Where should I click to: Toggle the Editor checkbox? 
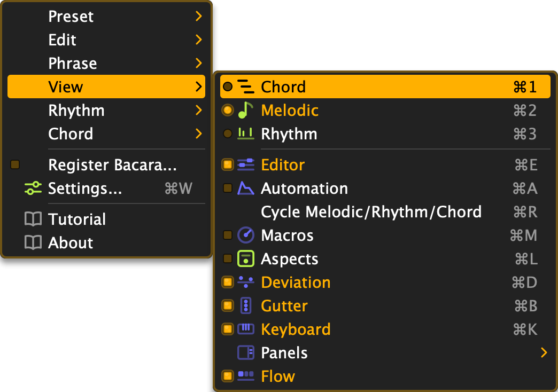[227, 164]
